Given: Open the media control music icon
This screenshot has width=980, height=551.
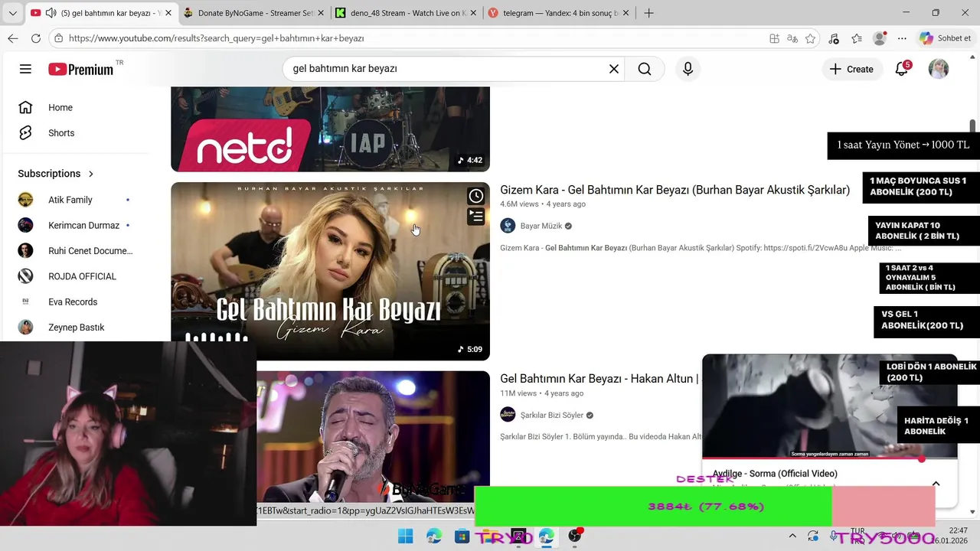Looking at the screenshot, I should 833,38.
